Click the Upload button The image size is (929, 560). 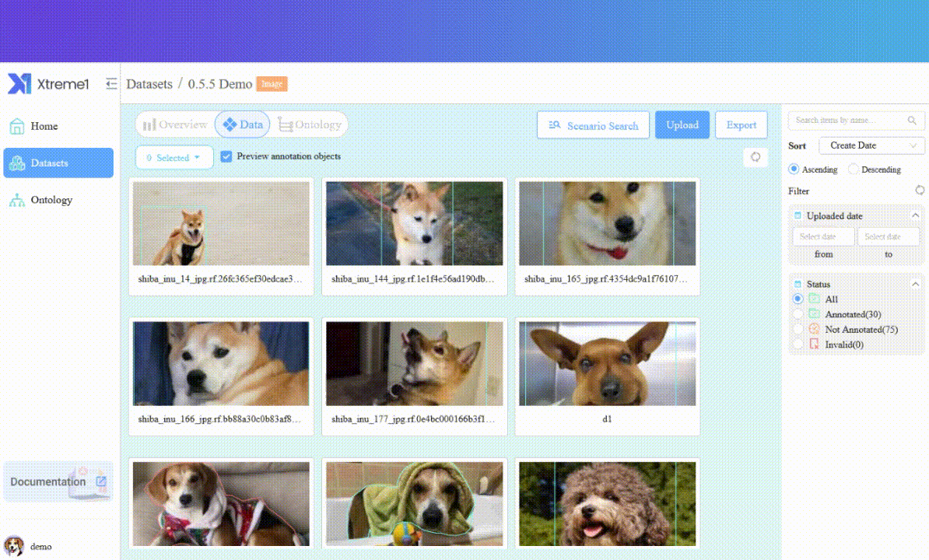682,125
